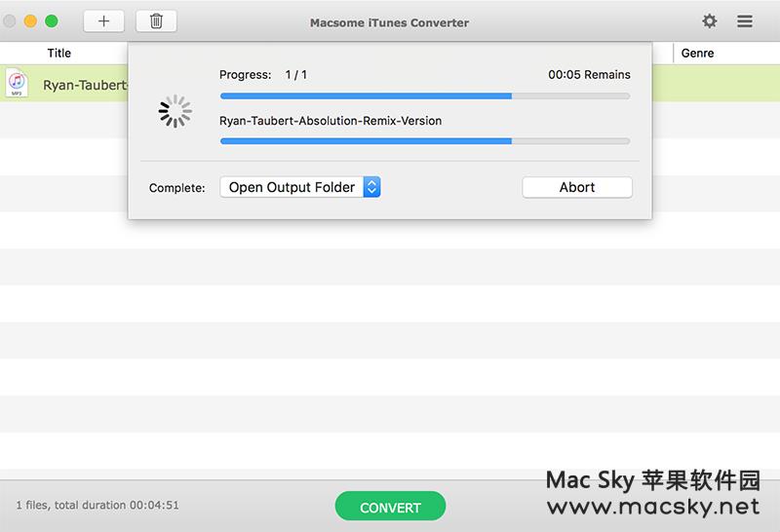The height and width of the screenshot is (532, 780).
Task: Open settings with the gear icon
Action: click(710, 21)
